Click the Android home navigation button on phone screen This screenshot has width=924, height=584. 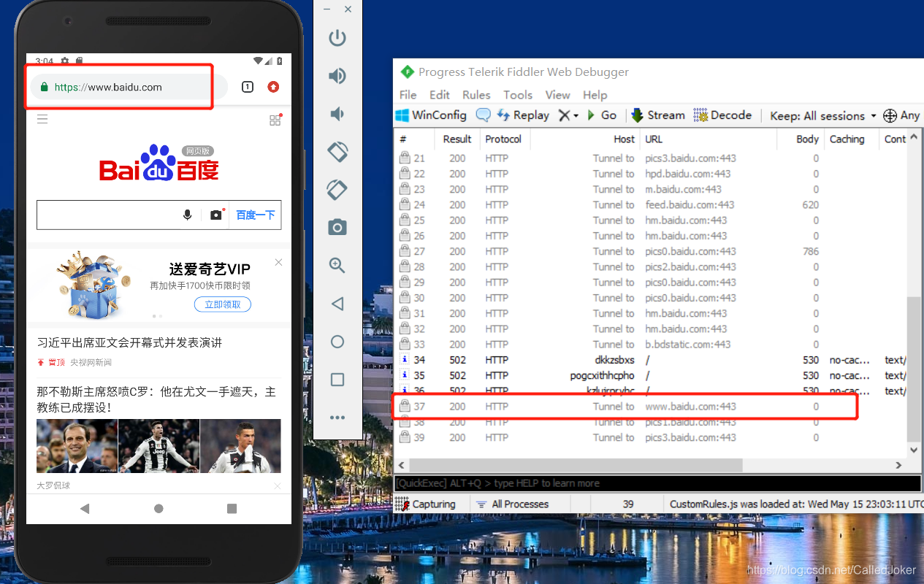[159, 508]
